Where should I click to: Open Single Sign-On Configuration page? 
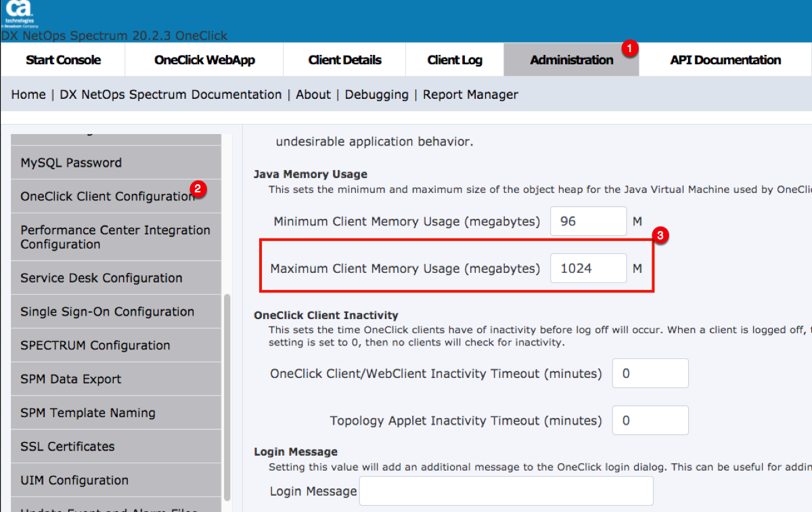[107, 312]
